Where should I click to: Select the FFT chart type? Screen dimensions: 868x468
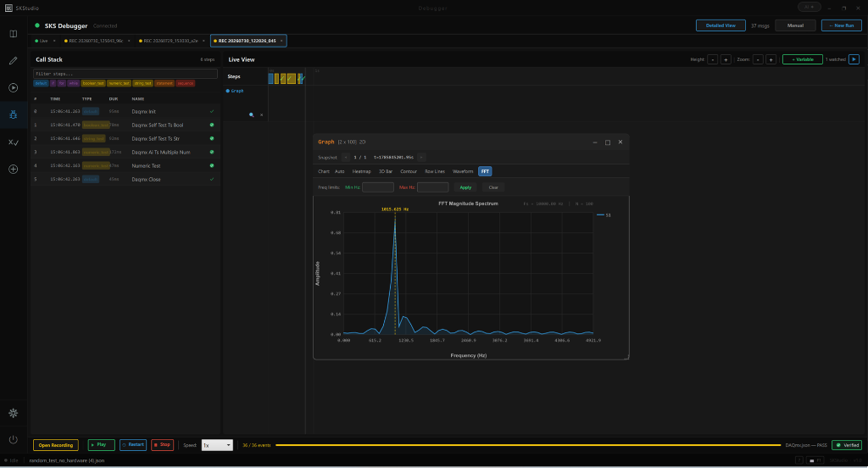[x=485, y=172]
